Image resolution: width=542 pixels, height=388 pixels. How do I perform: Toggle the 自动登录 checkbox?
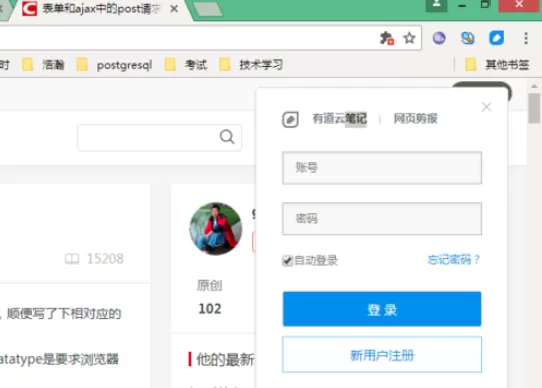tap(288, 261)
